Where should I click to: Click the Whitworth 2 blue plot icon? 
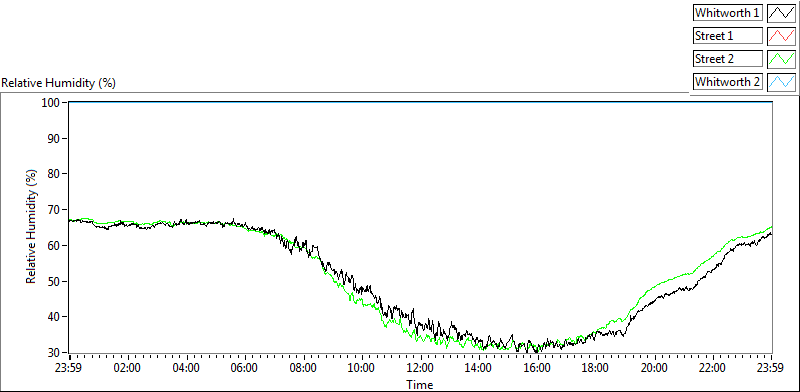pos(781,82)
